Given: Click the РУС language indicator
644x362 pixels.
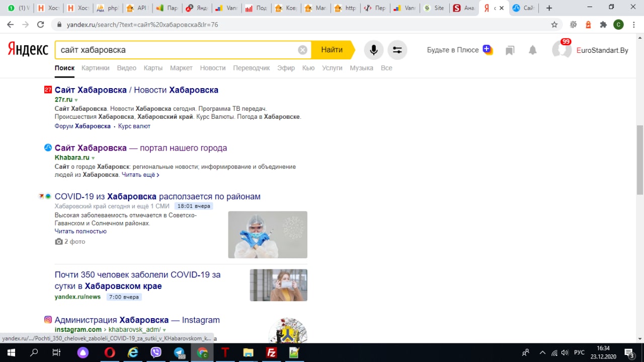Looking at the screenshot, I should coord(580,352).
